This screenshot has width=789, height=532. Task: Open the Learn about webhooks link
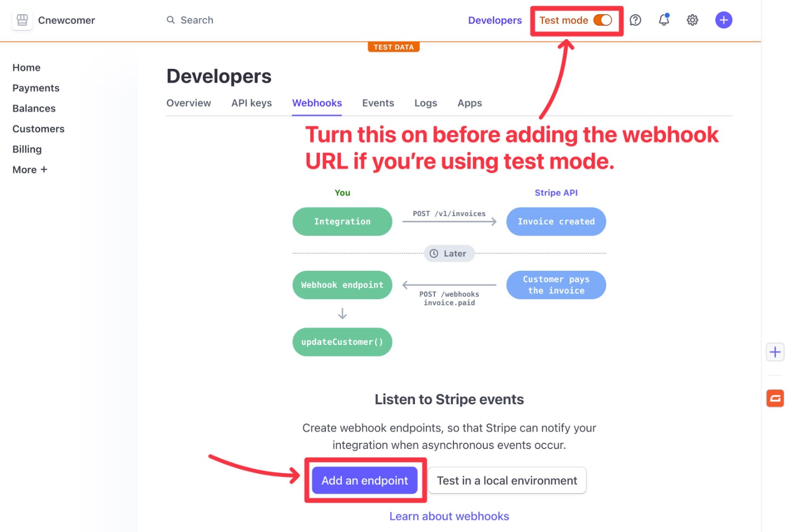pos(449,516)
